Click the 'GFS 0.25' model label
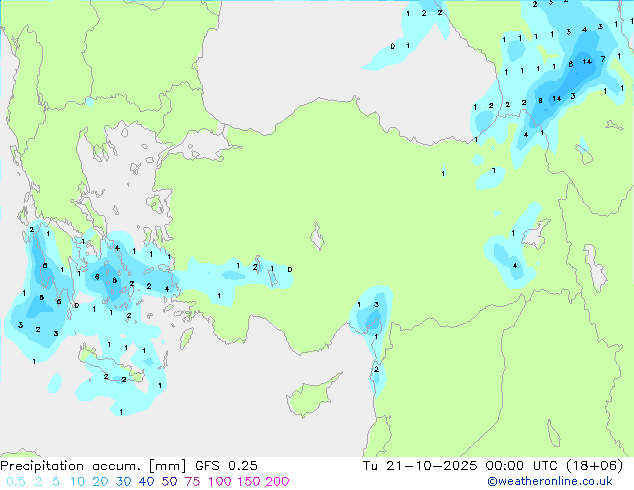 (226, 466)
